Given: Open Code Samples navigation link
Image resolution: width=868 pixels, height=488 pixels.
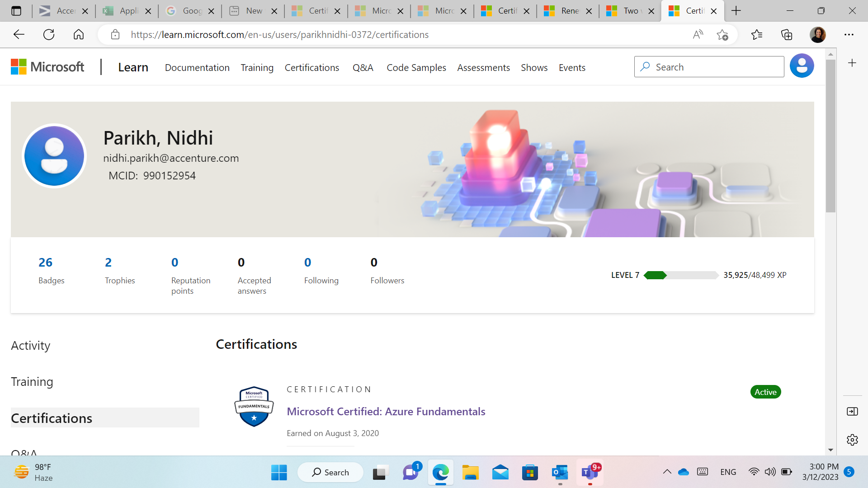Looking at the screenshot, I should 416,67.
